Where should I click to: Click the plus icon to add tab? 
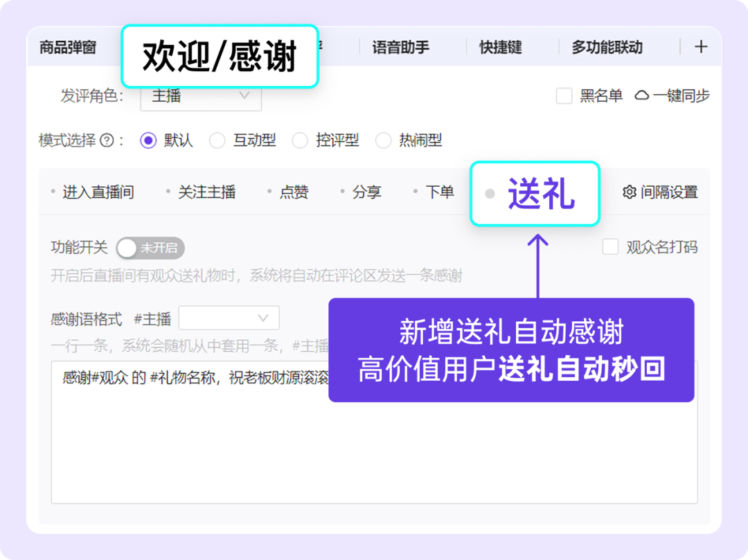pyautogui.click(x=701, y=47)
